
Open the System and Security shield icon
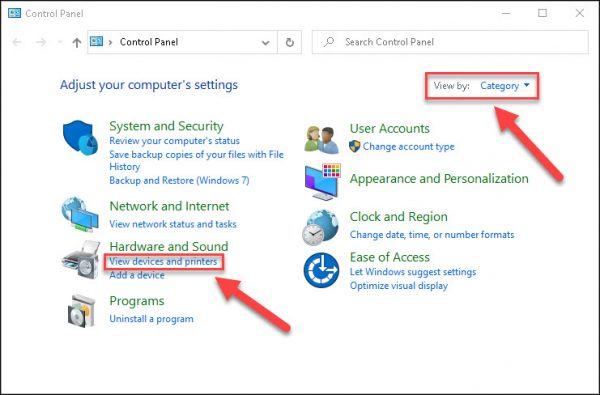point(81,138)
